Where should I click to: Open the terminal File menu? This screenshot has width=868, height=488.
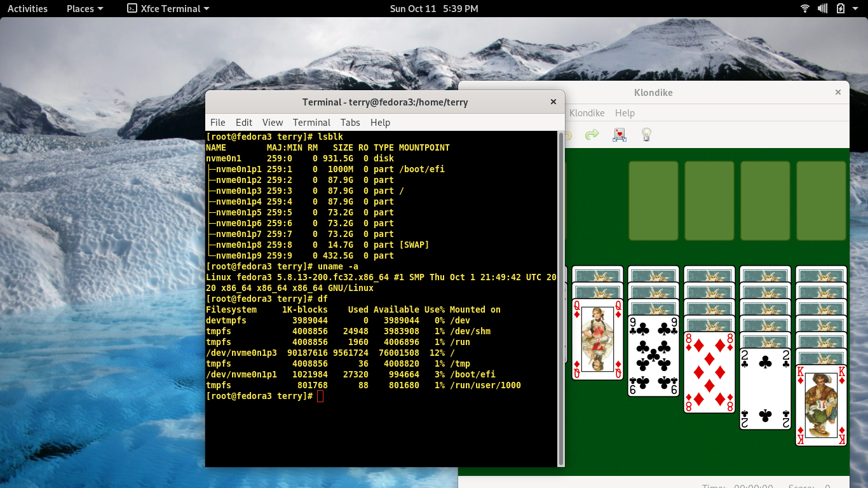pos(218,122)
